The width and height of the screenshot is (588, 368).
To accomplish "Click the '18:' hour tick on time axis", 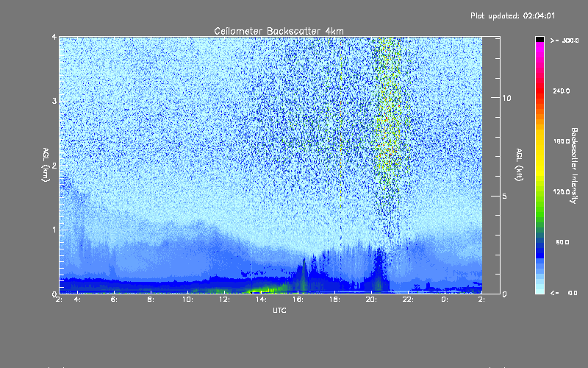I will pyautogui.click(x=334, y=300).
